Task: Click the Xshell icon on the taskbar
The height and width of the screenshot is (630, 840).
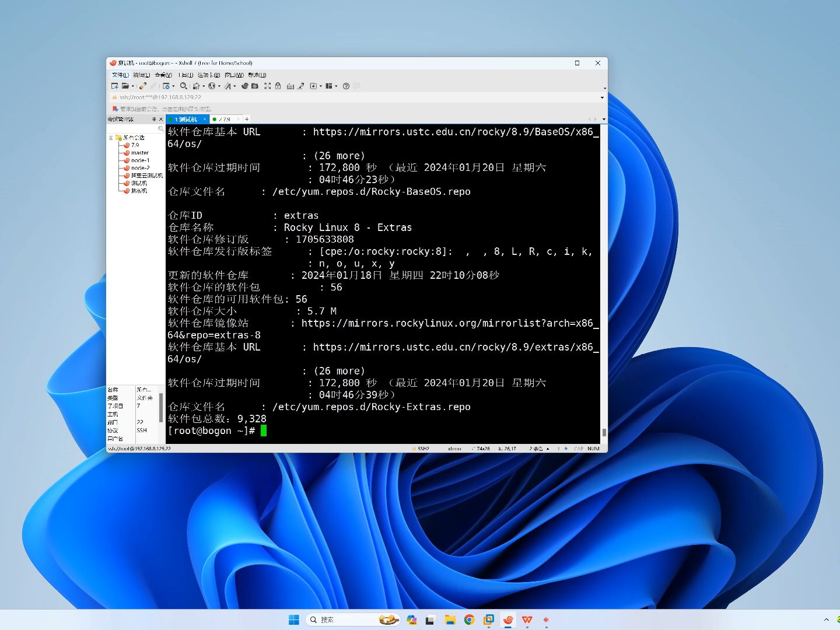Action: tap(508, 619)
